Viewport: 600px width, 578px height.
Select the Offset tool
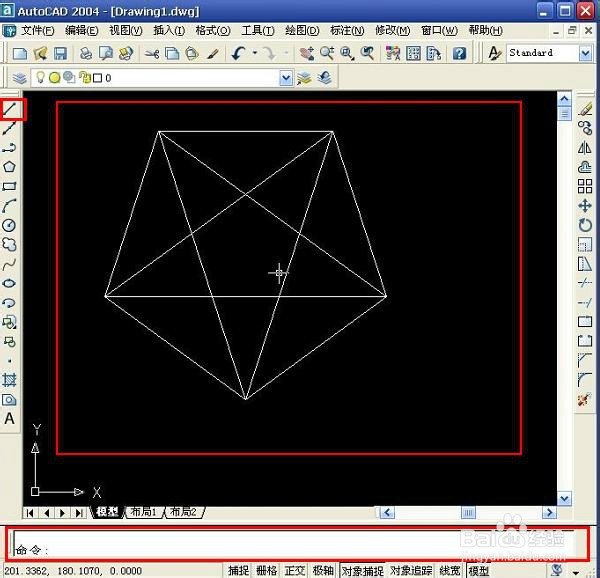click(585, 167)
